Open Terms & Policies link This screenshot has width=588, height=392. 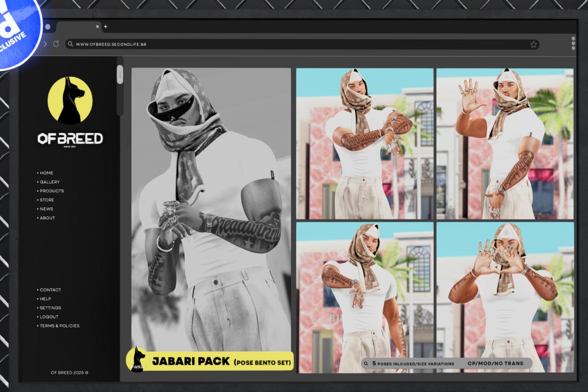(x=59, y=325)
